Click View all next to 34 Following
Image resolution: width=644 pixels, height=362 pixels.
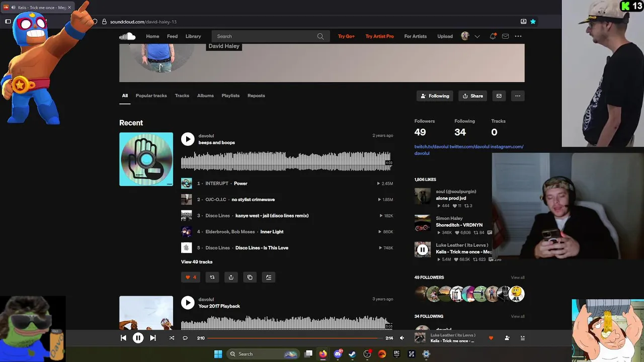518,316
